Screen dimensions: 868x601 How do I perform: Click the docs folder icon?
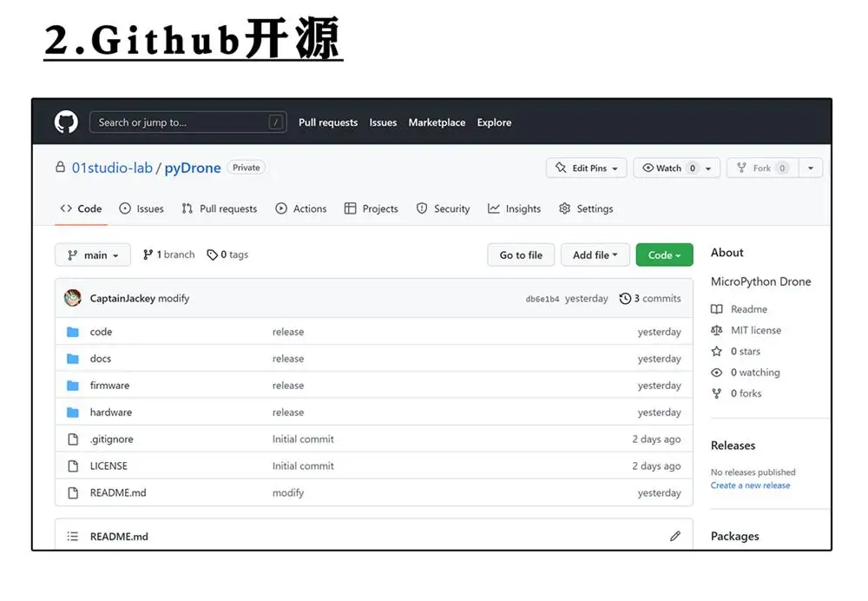coord(73,359)
